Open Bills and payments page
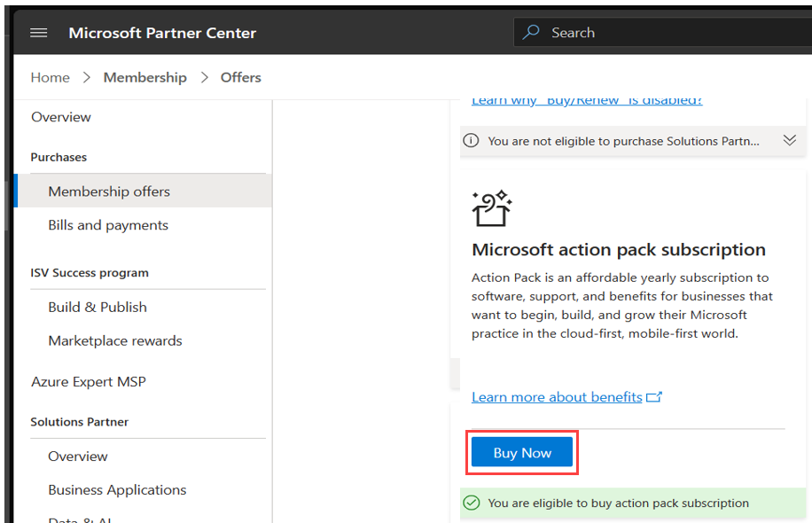 pyautogui.click(x=108, y=225)
